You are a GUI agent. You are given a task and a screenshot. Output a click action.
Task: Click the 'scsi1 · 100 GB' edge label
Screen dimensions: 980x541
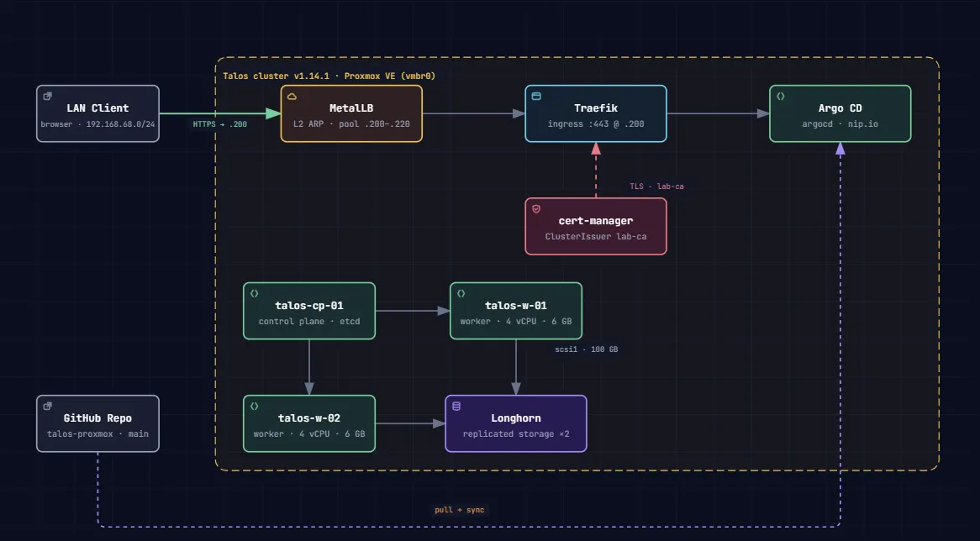587,349
